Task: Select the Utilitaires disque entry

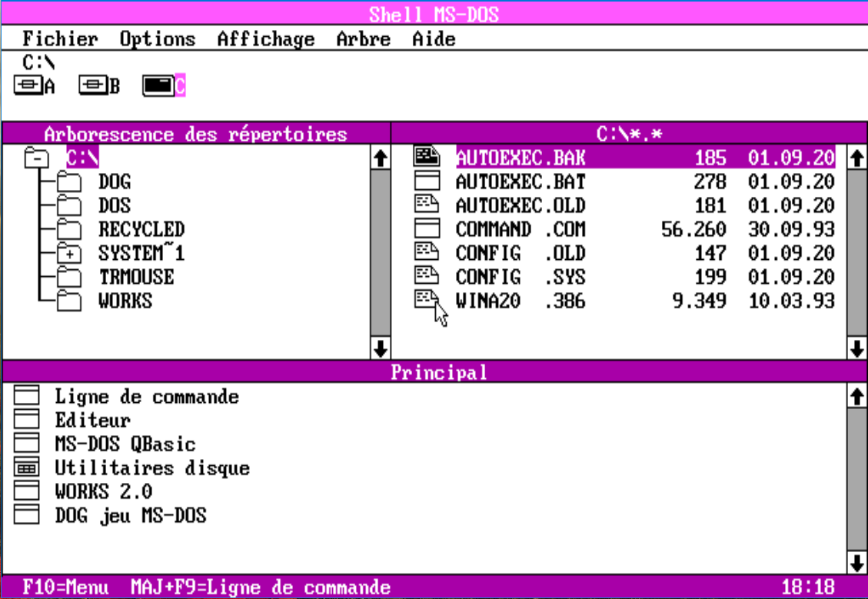Action: [152, 468]
